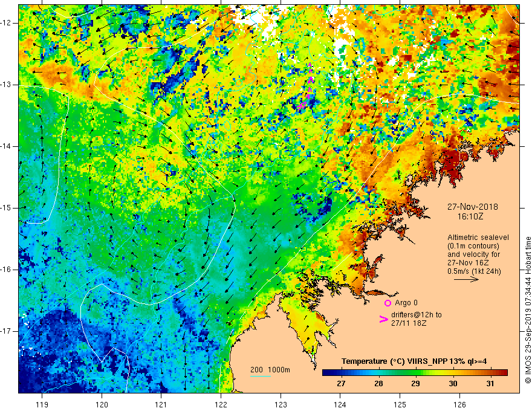Click latitude axis label -16

click(6, 270)
